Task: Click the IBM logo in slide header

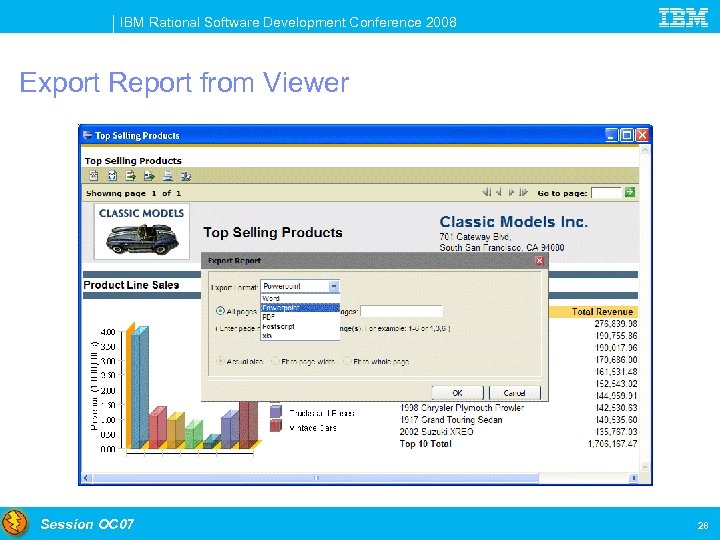Action: pos(683,18)
